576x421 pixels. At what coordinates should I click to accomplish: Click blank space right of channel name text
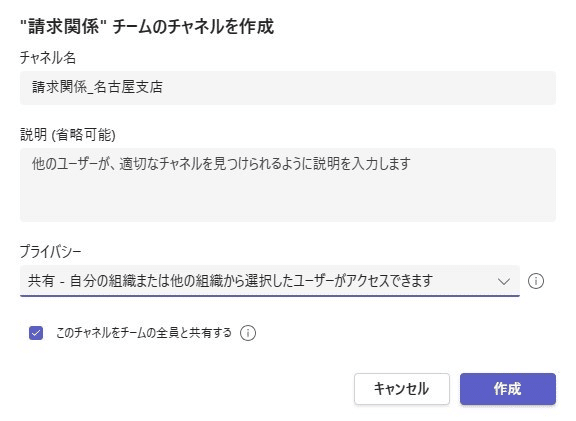[x=360, y=88]
